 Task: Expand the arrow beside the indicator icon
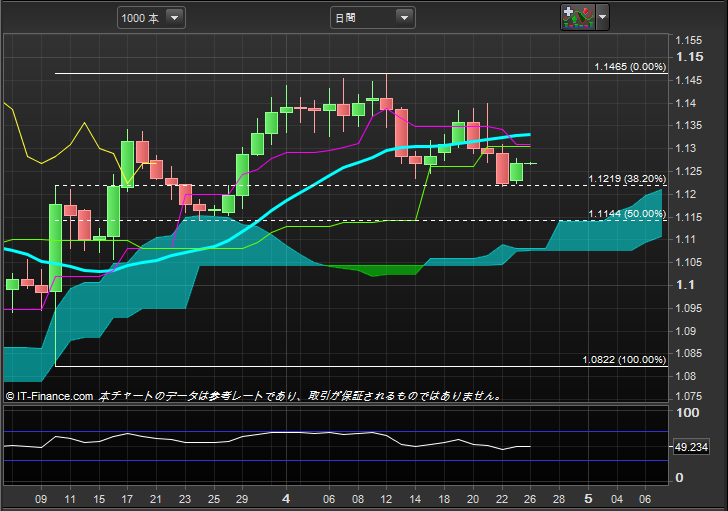(602, 17)
